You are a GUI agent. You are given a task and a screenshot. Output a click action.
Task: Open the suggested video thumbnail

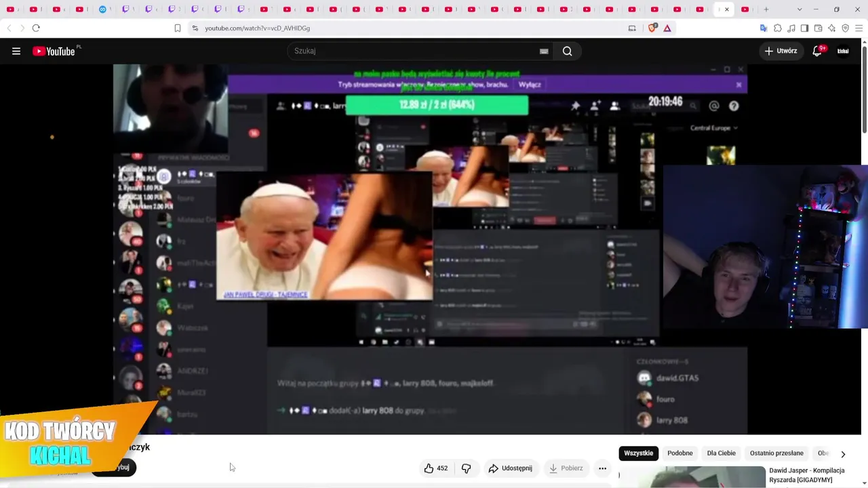click(692, 477)
